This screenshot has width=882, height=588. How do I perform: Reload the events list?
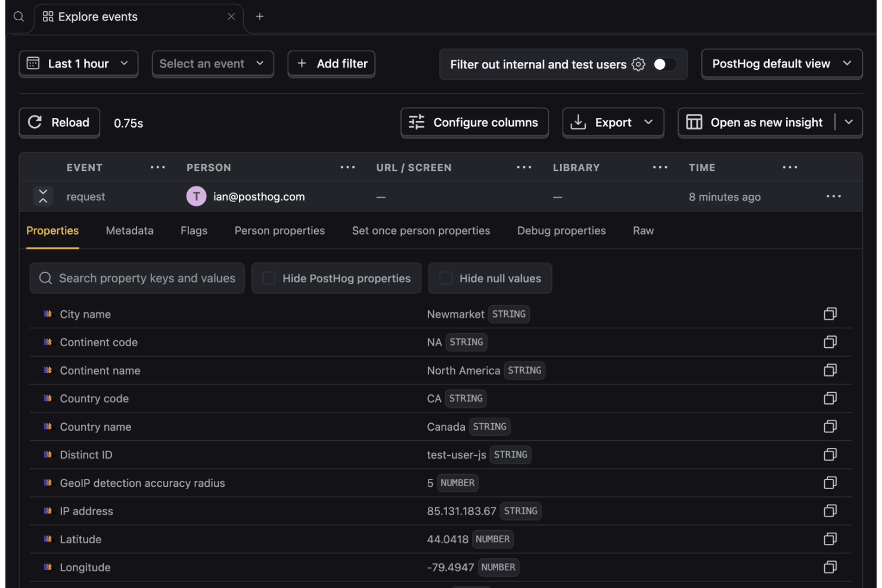pos(60,123)
